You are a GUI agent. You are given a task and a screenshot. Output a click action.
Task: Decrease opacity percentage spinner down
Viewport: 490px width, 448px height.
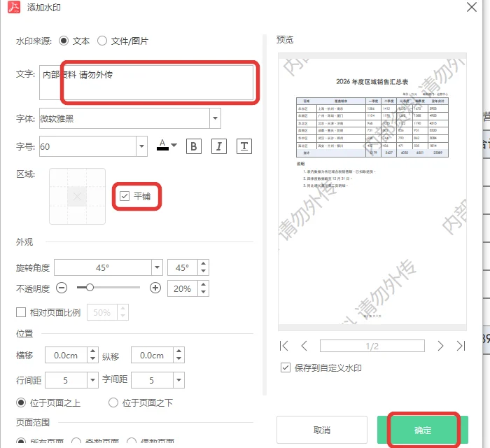[x=204, y=292]
